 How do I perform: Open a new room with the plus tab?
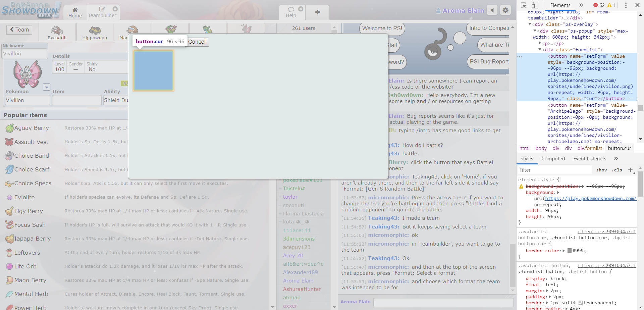[317, 12]
